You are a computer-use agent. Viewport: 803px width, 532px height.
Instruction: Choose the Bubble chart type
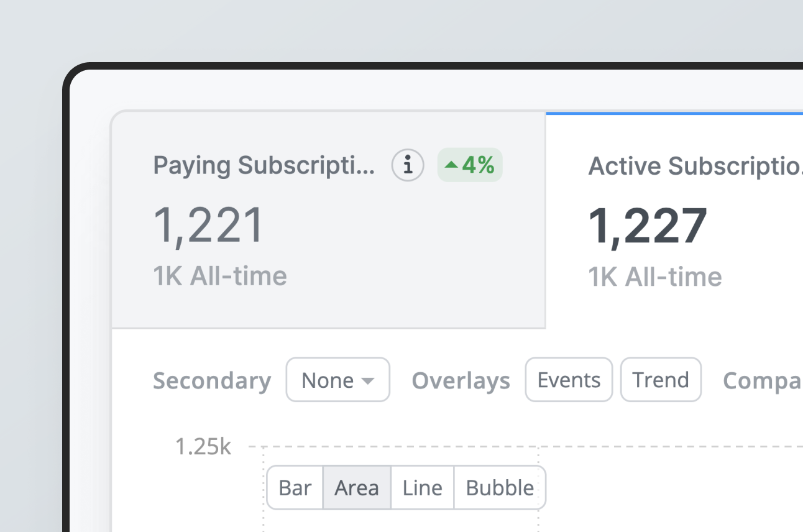point(500,488)
